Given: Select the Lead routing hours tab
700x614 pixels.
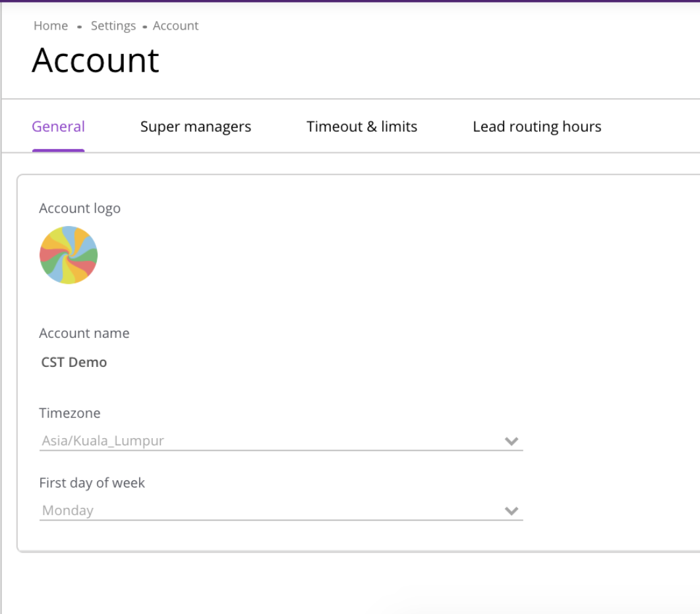Looking at the screenshot, I should [537, 126].
